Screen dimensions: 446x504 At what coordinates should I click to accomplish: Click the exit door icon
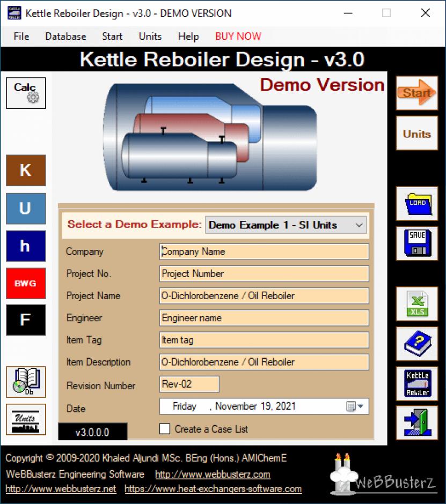(416, 423)
